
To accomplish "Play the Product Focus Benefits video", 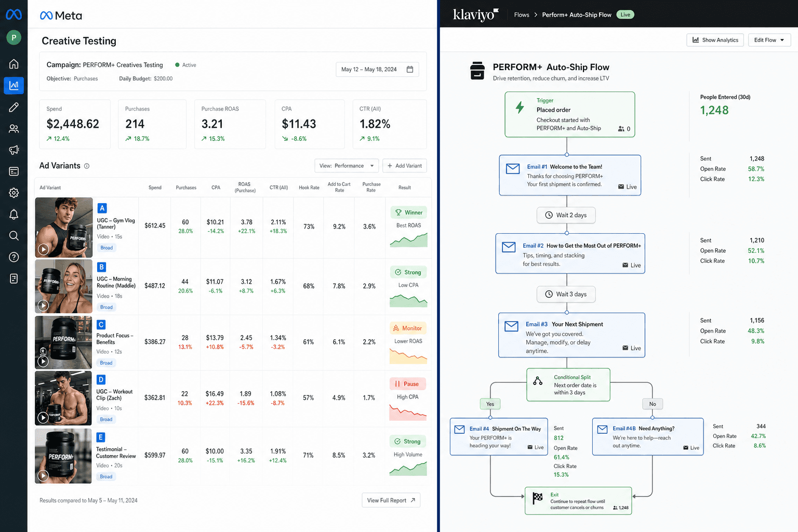I will 43,361.
